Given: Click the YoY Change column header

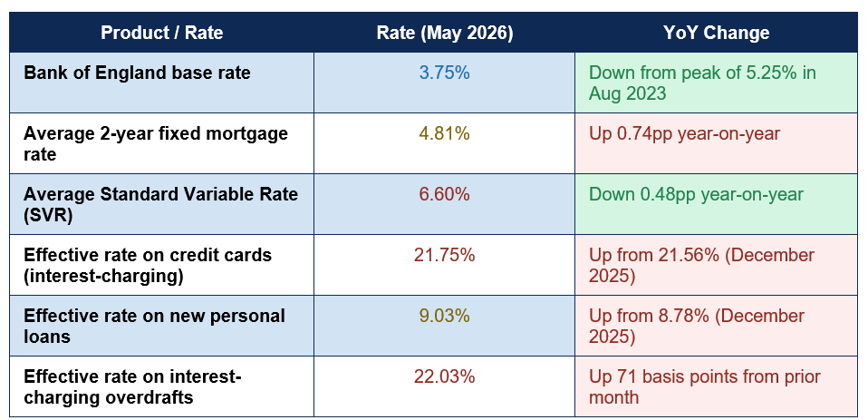Looking at the screenshot, I should click(717, 33).
